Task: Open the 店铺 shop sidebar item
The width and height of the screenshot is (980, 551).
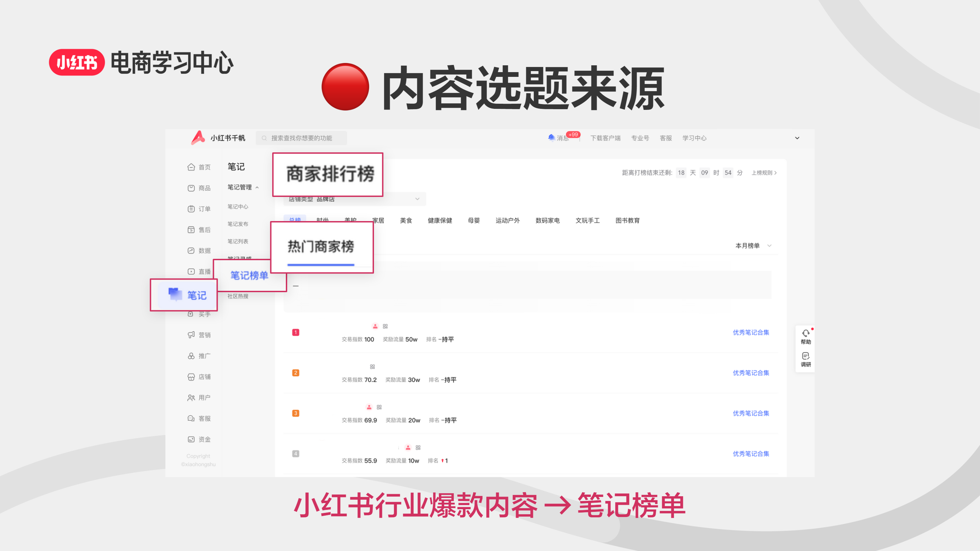Action: tap(199, 377)
